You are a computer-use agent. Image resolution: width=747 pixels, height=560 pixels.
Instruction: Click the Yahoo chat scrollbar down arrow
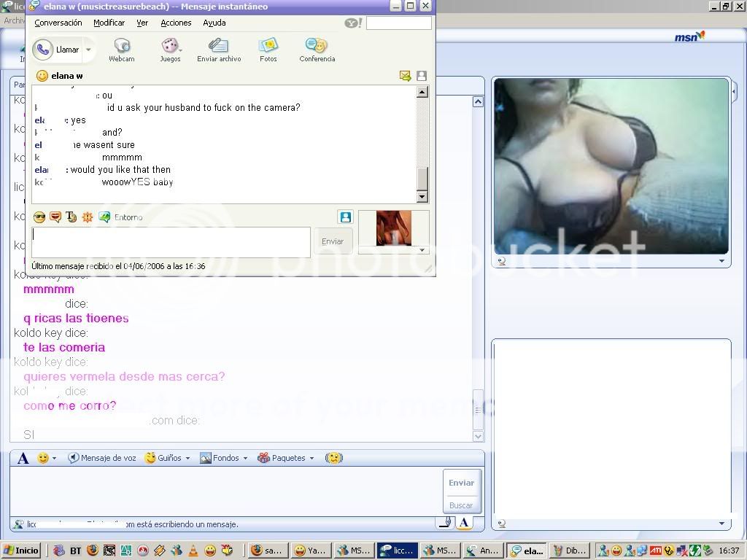[x=422, y=197]
